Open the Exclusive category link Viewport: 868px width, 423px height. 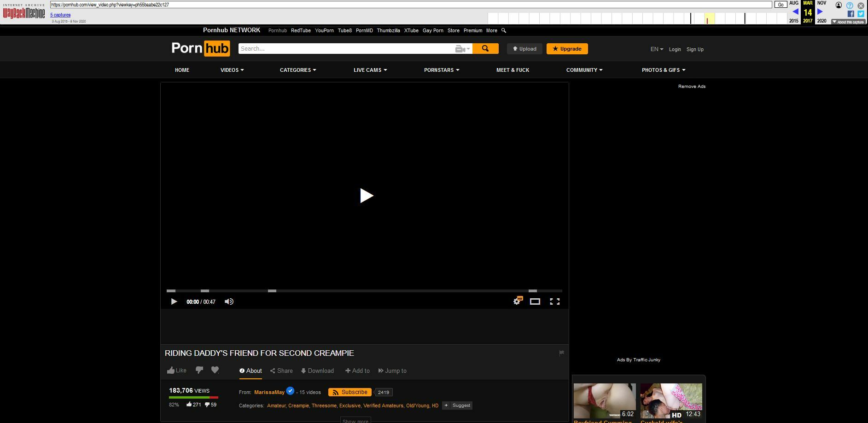350,406
